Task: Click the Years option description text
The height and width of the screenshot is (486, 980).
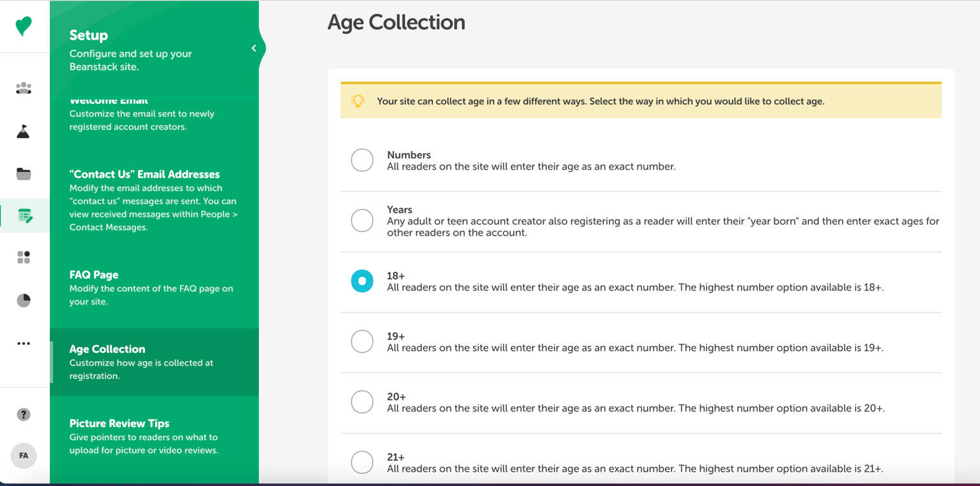Action: (663, 227)
